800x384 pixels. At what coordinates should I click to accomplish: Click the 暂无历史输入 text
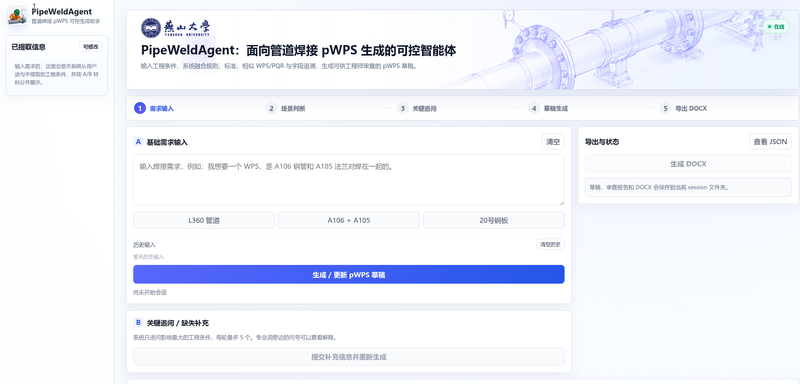pos(148,257)
